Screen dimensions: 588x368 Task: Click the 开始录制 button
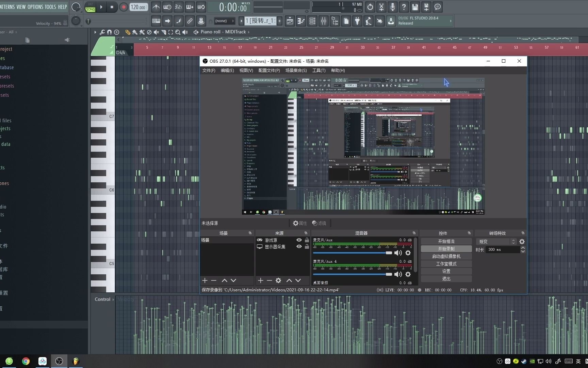tap(446, 249)
